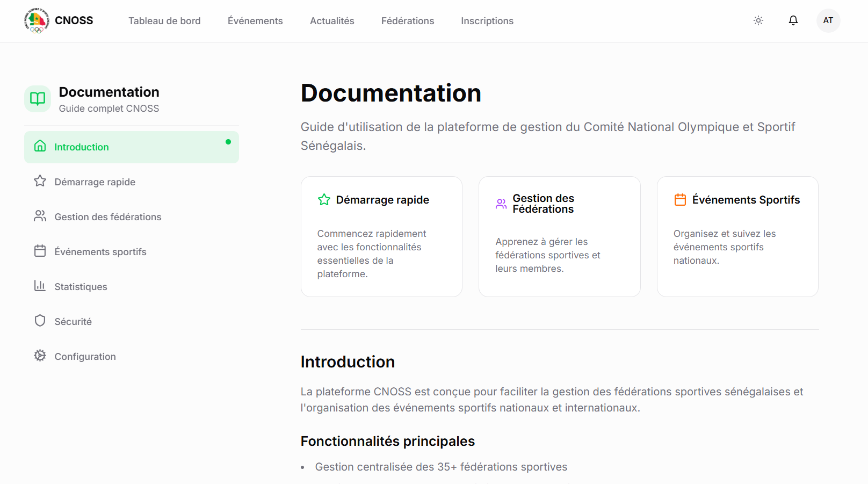Open the Tableau de bord menu item

click(164, 20)
